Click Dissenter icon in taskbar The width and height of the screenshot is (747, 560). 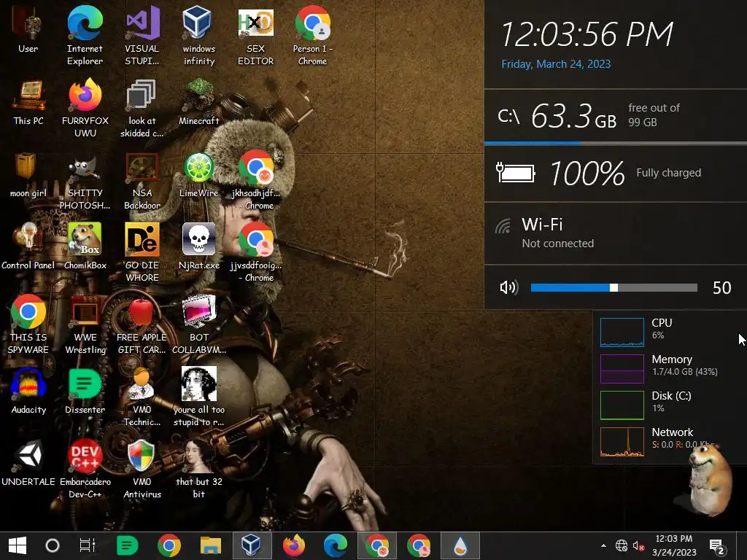click(x=127, y=545)
